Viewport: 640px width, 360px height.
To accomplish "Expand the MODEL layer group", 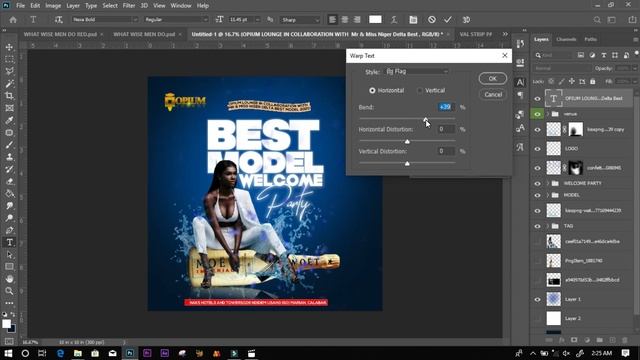I will tap(548, 195).
